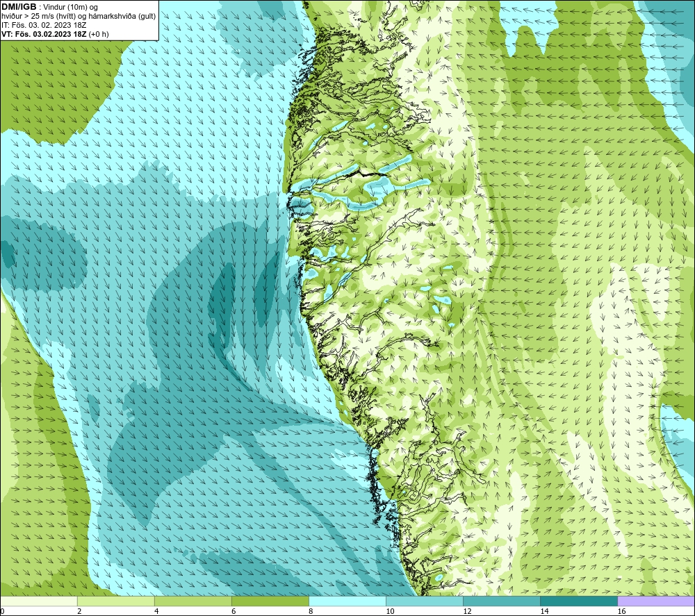Screen dimensions: 695x616
Task: Click the DMI/IGB title text
Action: (19, 7)
